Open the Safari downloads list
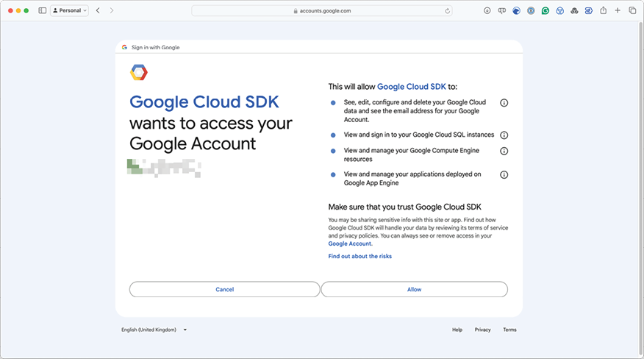This screenshot has width=644, height=359. click(x=487, y=11)
